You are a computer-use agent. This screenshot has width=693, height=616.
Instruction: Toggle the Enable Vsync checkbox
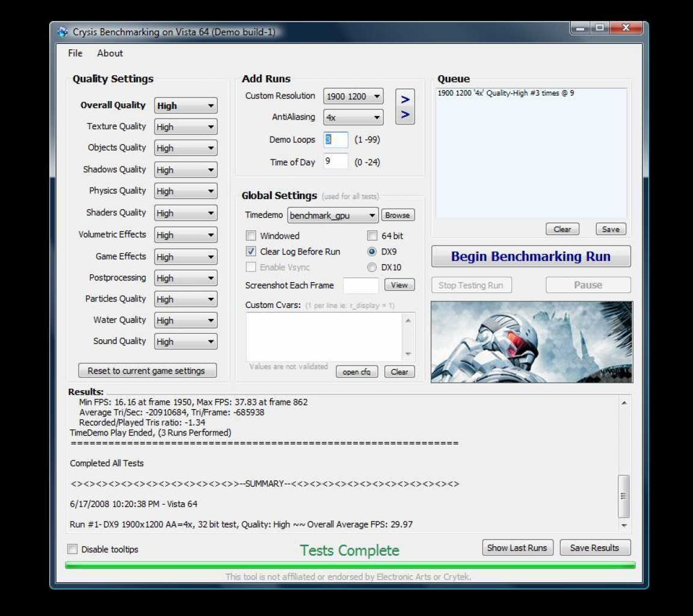(x=251, y=267)
